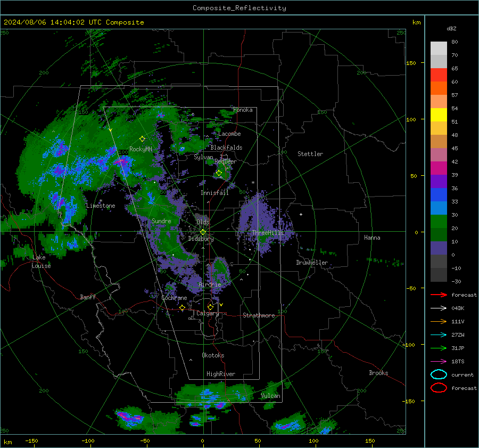
Task: Click the slate purple 0-10 dBZ swatch
Action: [439, 248]
